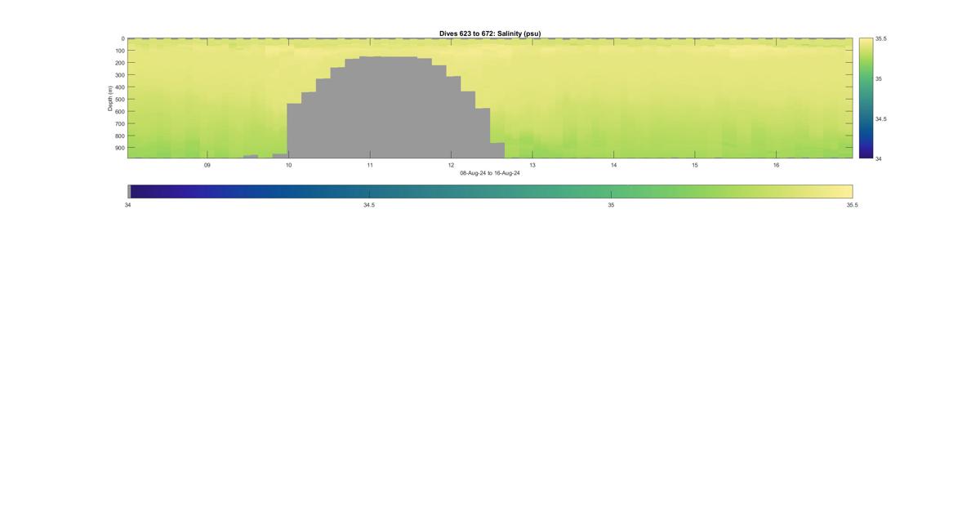Select "34" on the vertical colorbar
The image size is (980, 508).
[x=879, y=158]
